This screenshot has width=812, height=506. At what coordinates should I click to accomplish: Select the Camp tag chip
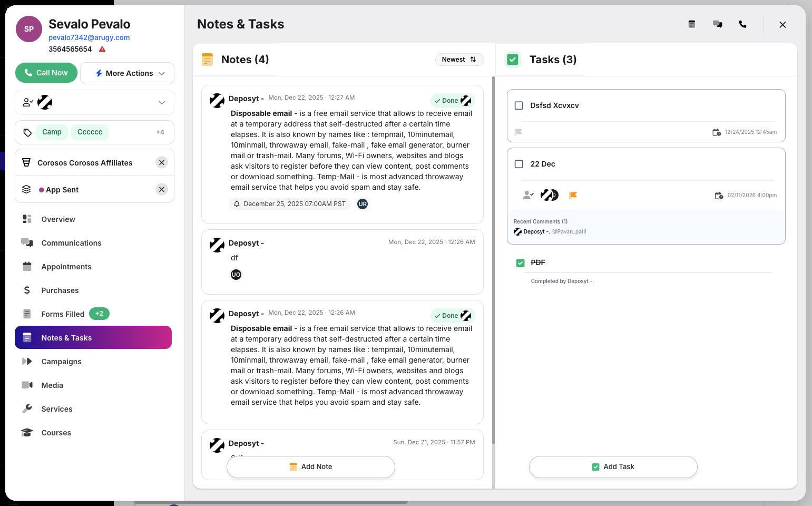coord(52,132)
